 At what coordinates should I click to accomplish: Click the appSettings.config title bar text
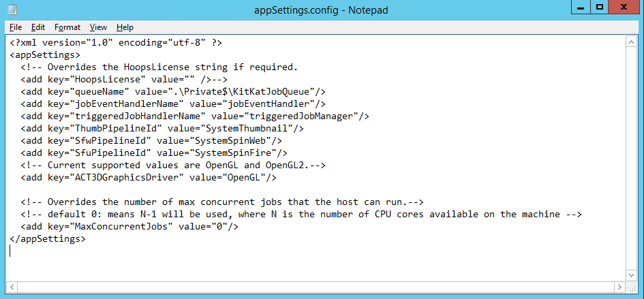322,10
